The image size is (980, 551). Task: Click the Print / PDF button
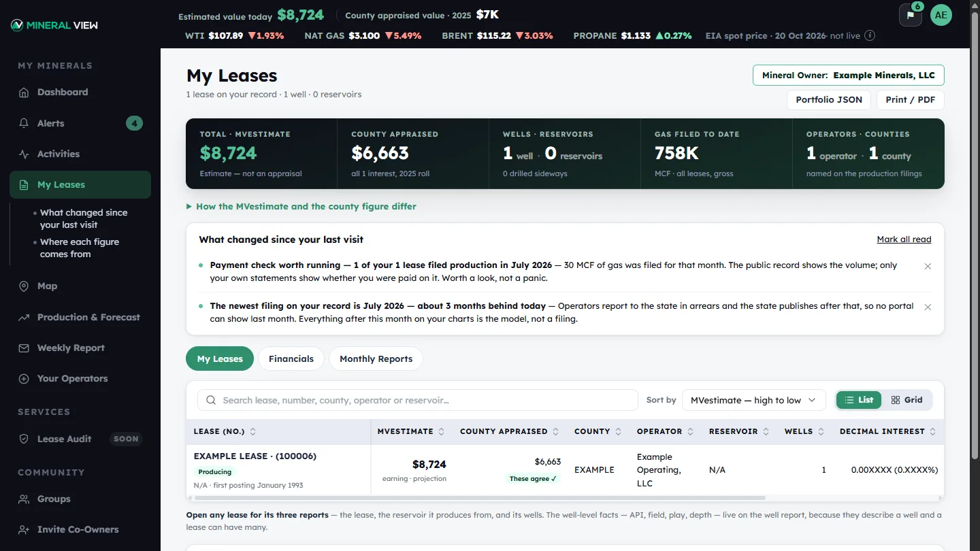coord(911,99)
